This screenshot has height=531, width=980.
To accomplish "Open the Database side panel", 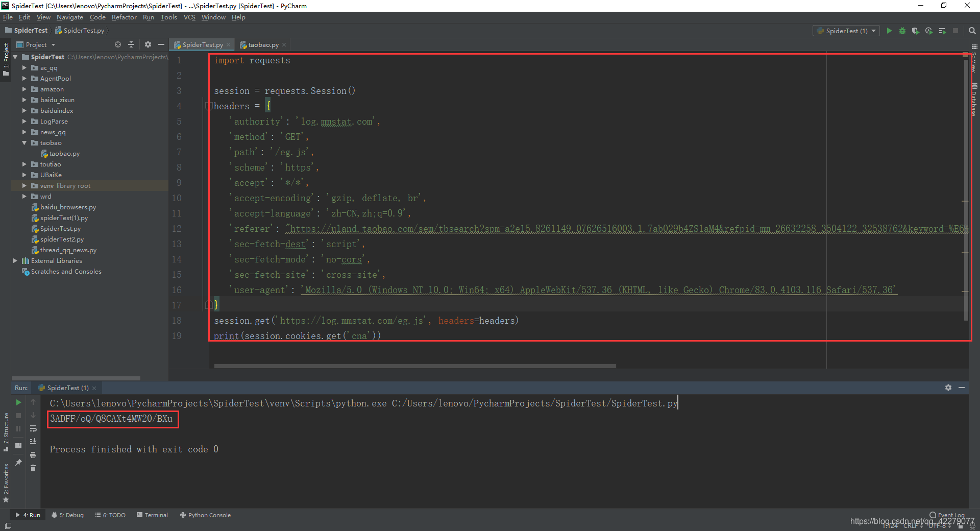I will [974, 100].
